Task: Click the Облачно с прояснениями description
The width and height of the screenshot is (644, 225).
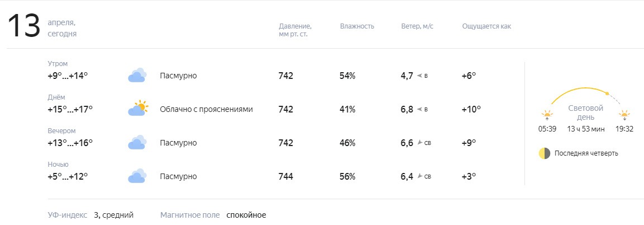Action: point(206,109)
